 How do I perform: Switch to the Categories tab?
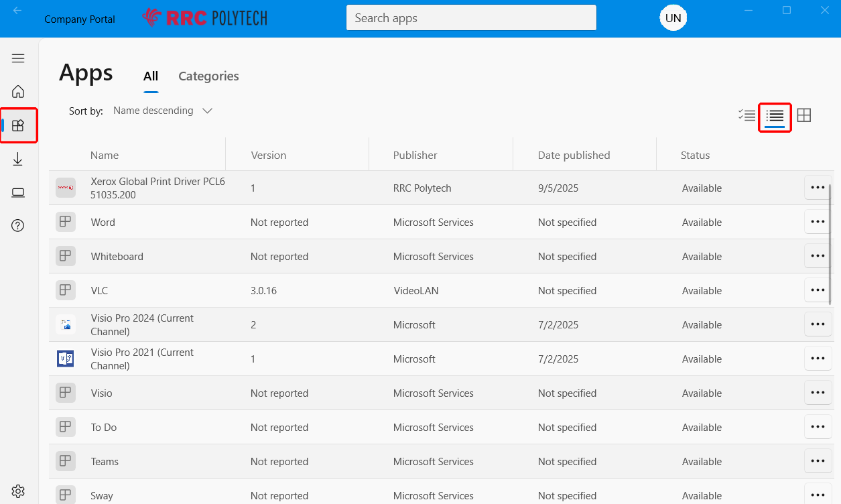point(208,76)
